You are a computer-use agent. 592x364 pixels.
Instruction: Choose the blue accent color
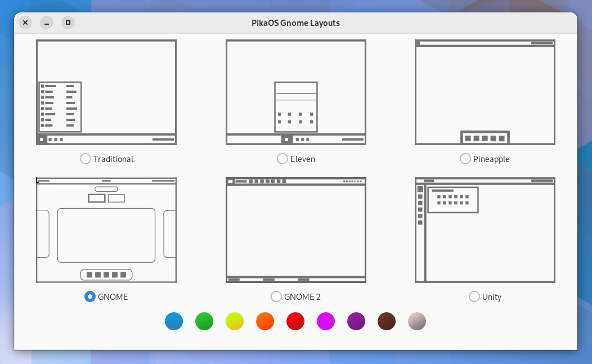[x=174, y=321]
